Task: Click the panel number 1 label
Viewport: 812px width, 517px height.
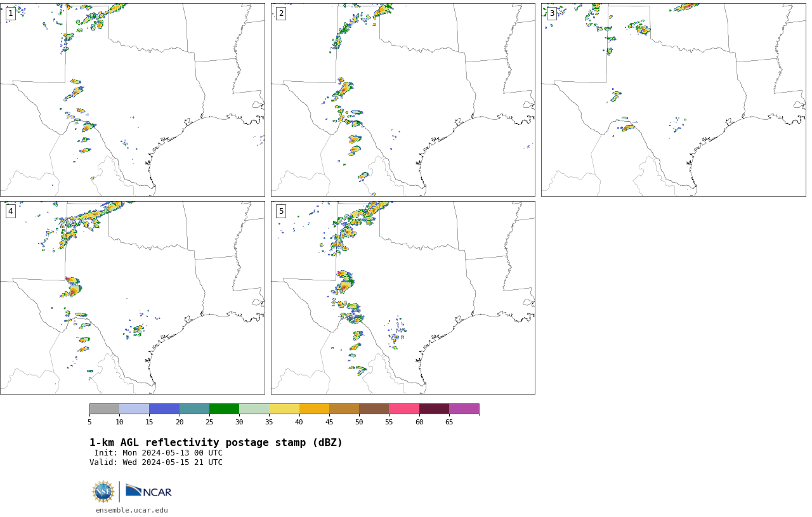Action: 10,13
